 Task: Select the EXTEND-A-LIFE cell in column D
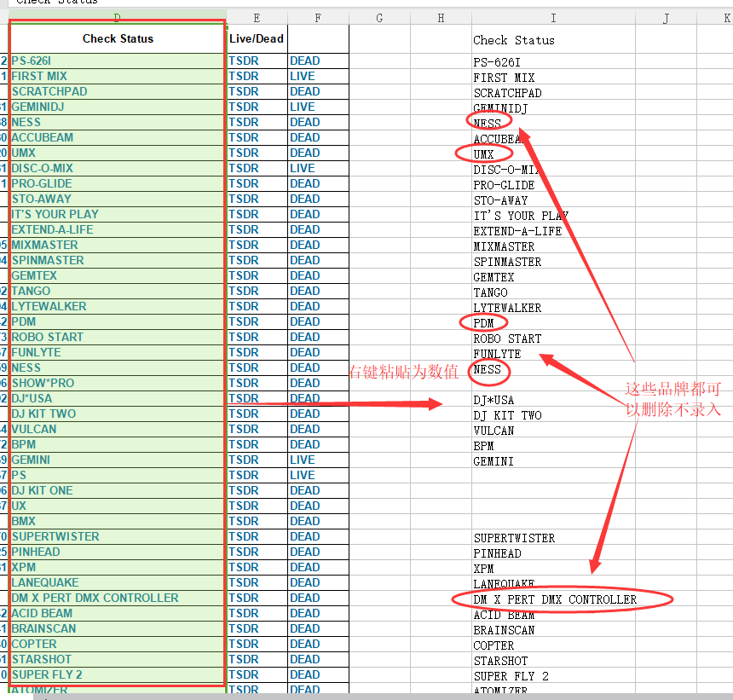click(x=118, y=229)
